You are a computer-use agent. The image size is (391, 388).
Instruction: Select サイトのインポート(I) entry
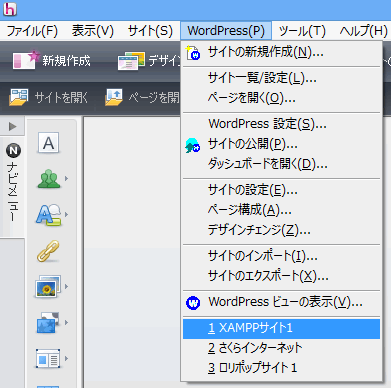pyautogui.click(x=281, y=256)
